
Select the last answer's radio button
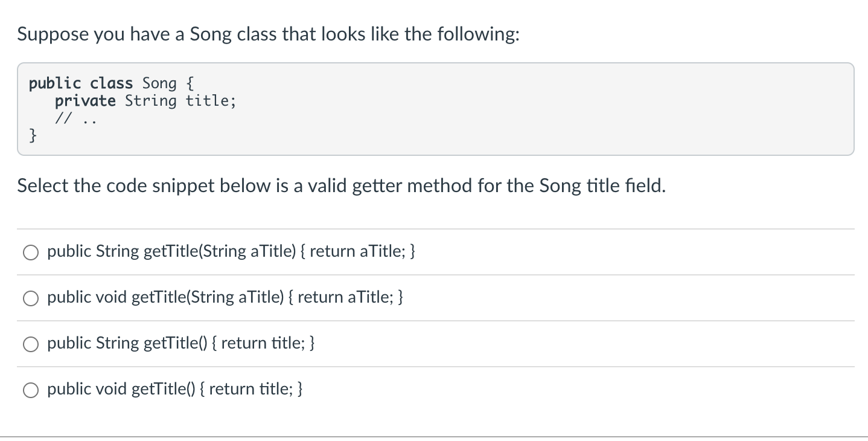pos(31,390)
